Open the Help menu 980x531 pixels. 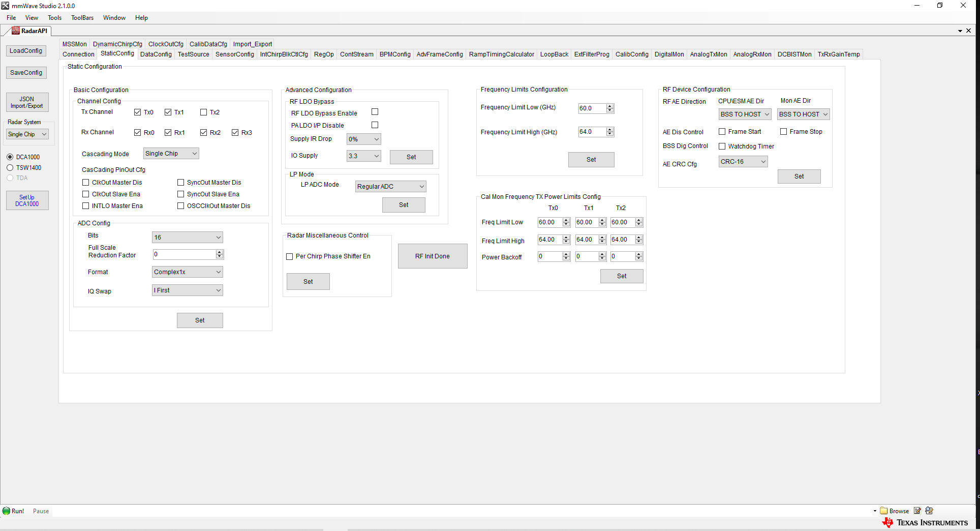[141, 18]
